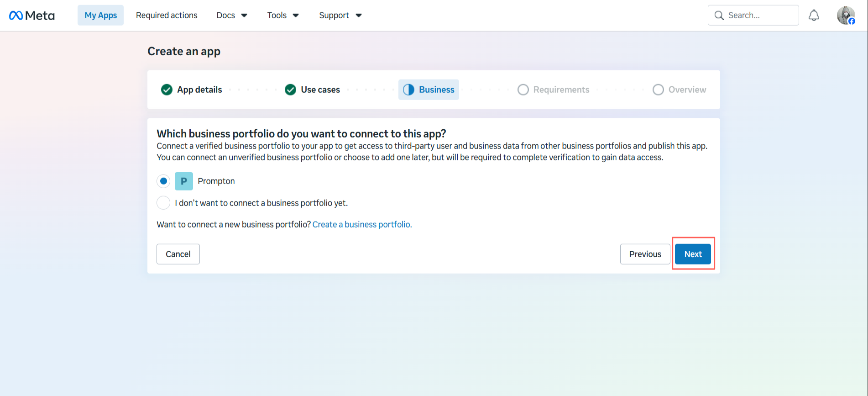Select the Overview step label
Image resolution: width=868 pixels, height=396 pixels.
687,90
